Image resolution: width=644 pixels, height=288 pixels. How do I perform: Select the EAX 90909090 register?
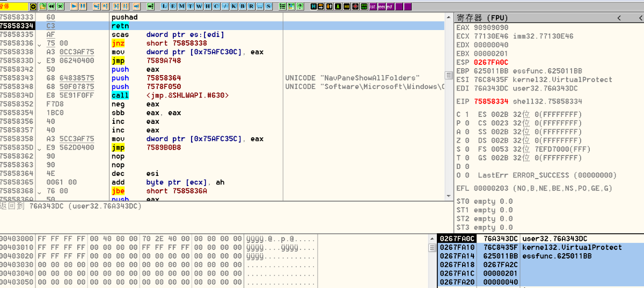[482, 27]
